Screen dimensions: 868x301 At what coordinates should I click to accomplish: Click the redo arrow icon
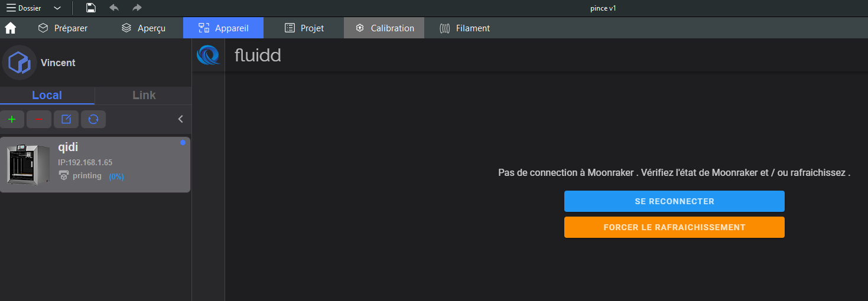pyautogui.click(x=137, y=8)
